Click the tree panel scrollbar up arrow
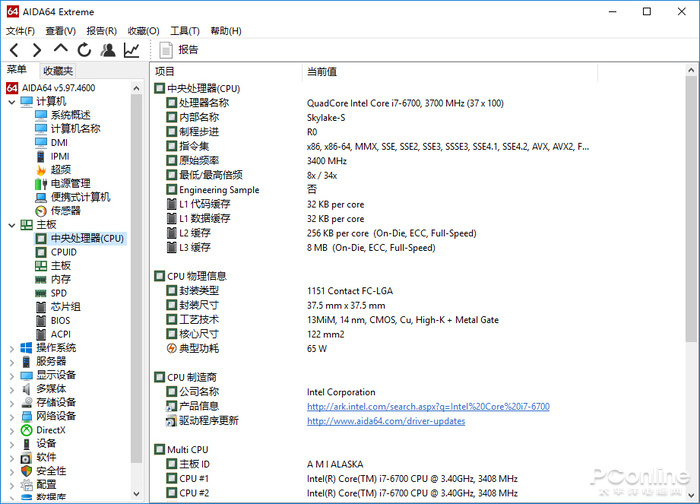The width and height of the screenshot is (700, 504). coord(137,88)
